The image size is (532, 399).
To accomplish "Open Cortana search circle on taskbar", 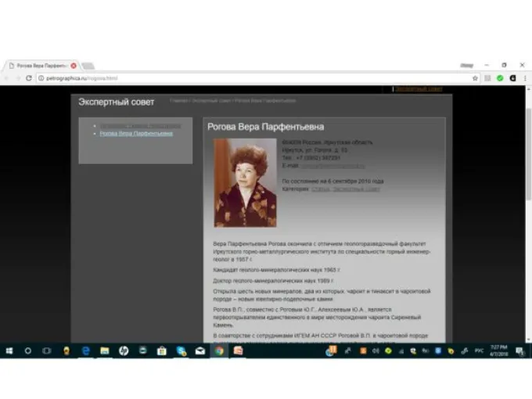I will tap(28, 351).
